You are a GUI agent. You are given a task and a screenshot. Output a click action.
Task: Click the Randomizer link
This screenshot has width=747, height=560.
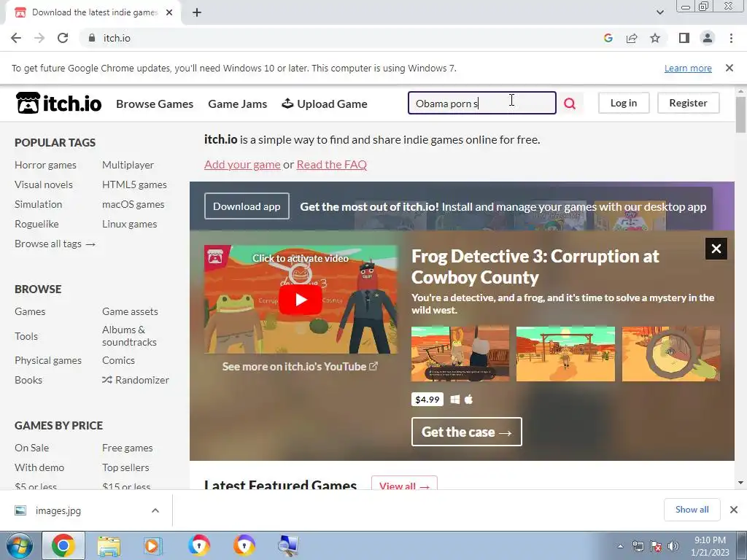coord(136,380)
